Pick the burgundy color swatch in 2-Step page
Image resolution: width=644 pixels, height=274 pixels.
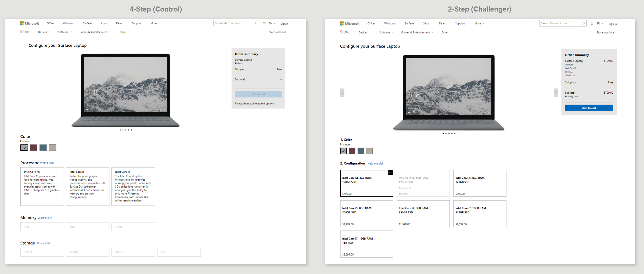352,151
